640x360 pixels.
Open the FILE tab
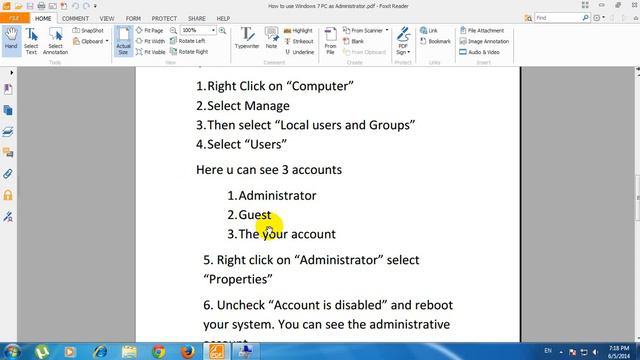14,18
